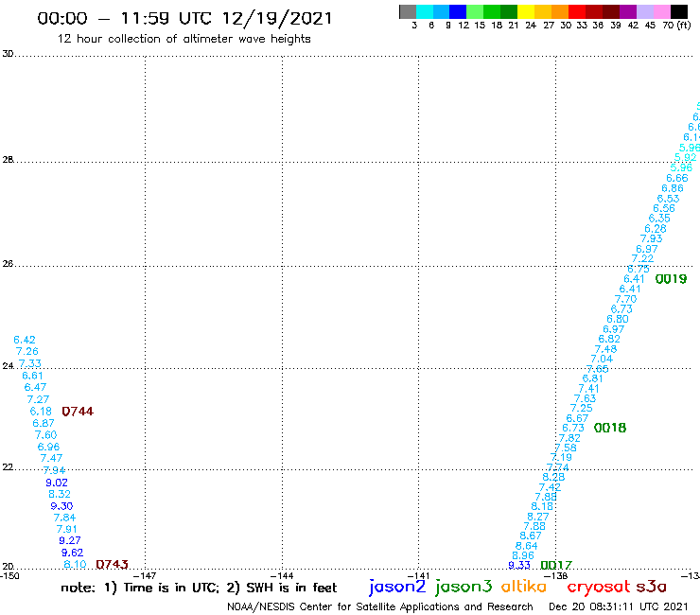
Task: Click the wave height reading 7.26
Action: tap(27, 351)
